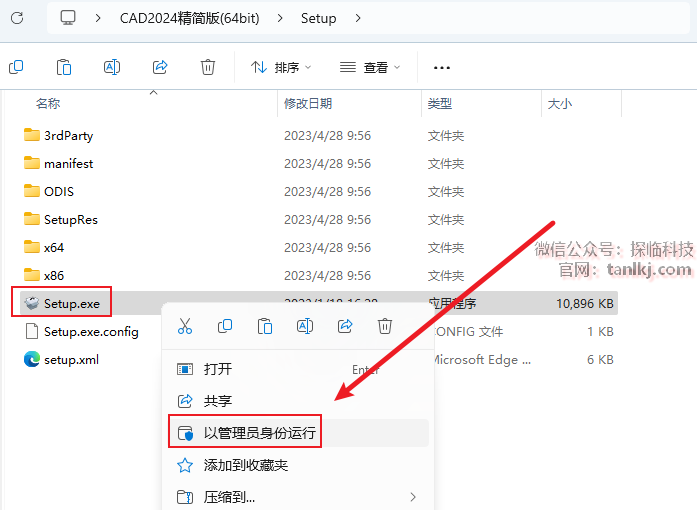Click the Cut scissors icon in context menu
This screenshot has height=510, width=697.
pos(185,326)
